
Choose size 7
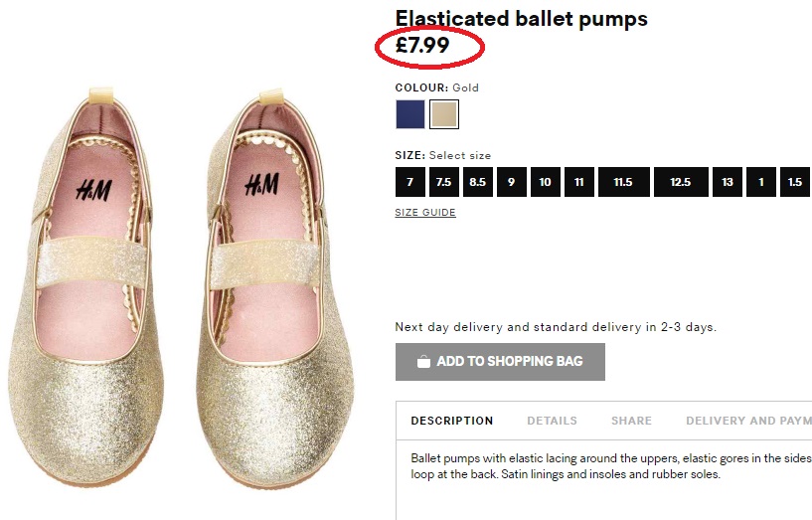(409, 182)
